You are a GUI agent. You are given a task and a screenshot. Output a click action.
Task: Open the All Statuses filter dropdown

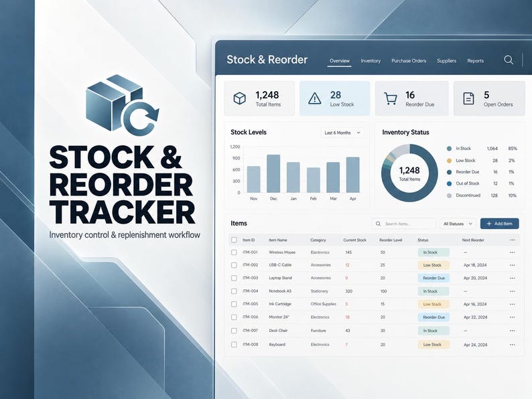point(458,224)
